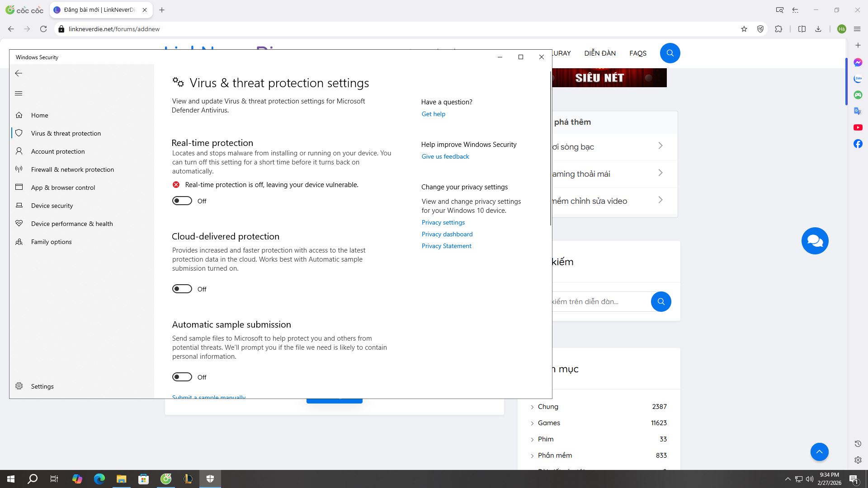Screen dimensions: 868x488
Task: Open DIỄN ĐÀN menu item
Action: tap(599, 53)
